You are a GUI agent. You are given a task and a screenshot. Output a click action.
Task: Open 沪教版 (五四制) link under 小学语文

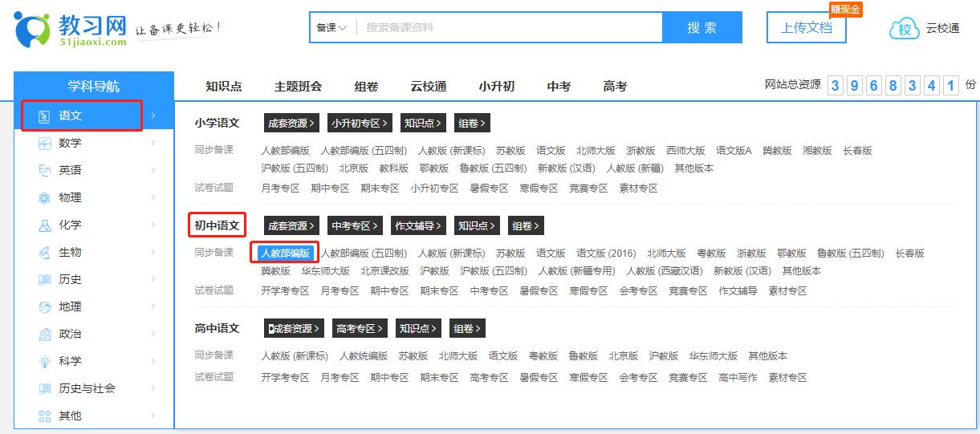click(295, 168)
